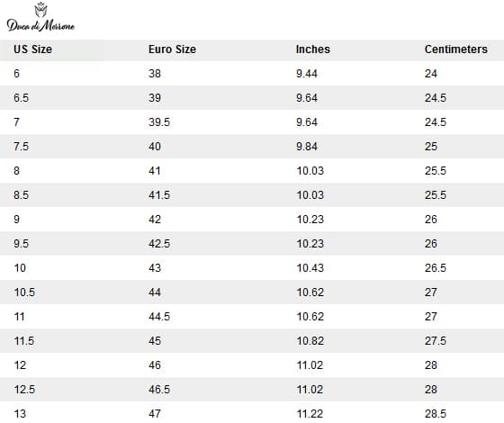The image size is (504, 423).
Task: Select the 9.84 inches value
Action: [307, 147]
